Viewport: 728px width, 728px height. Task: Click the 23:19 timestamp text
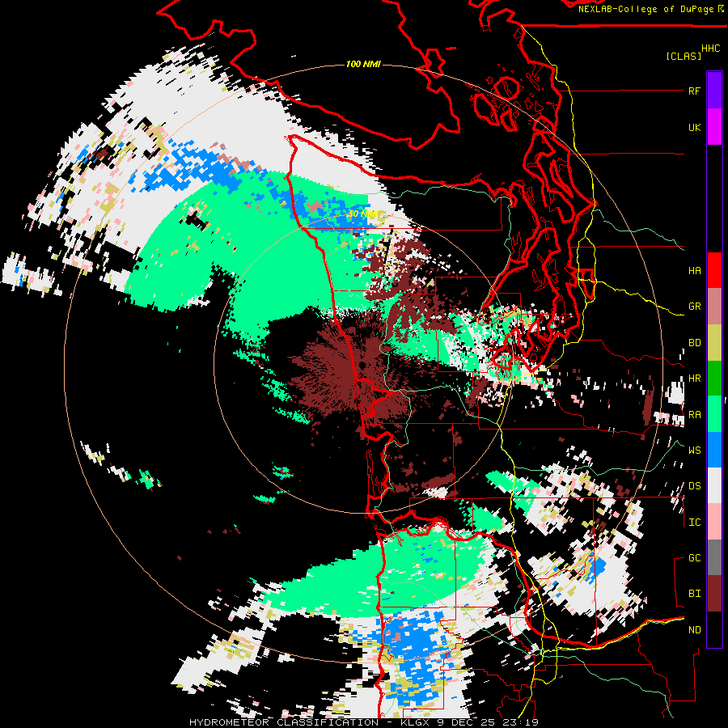pos(520,722)
